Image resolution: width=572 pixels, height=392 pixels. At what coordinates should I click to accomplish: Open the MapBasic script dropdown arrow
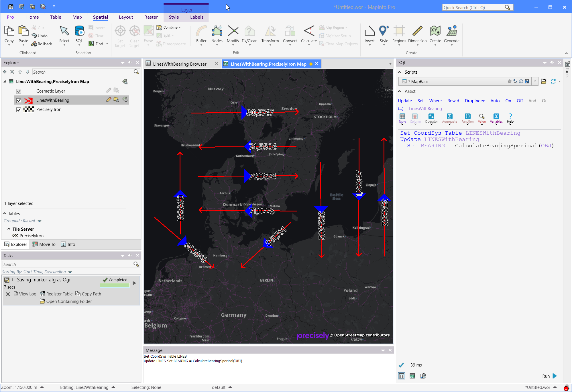(x=535, y=81)
